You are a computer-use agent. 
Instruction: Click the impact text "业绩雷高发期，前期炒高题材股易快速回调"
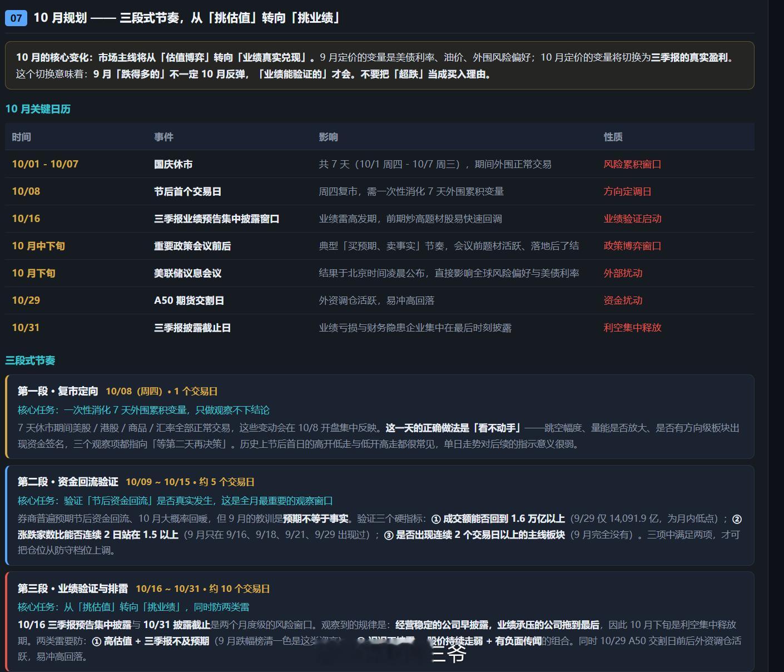[410, 219]
